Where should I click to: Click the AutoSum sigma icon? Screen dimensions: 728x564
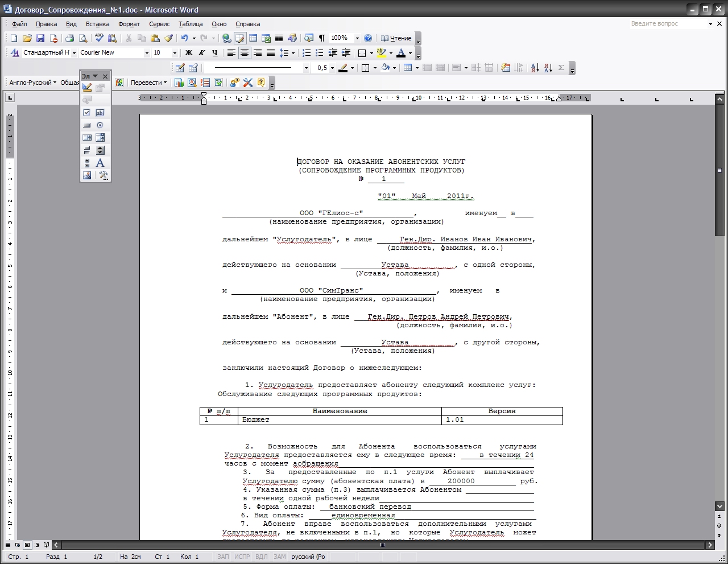coord(561,68)
